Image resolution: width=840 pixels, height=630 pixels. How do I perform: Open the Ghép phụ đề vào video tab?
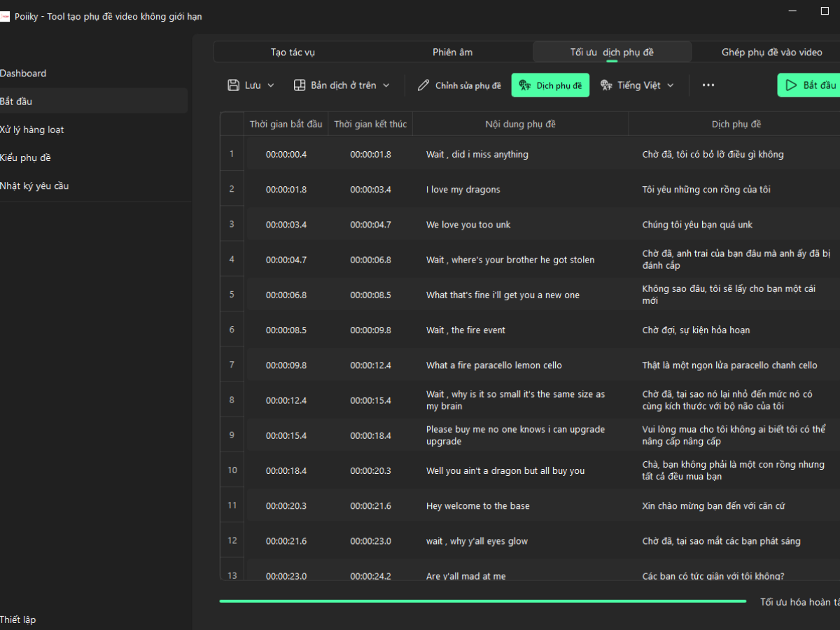click(771, 52)
